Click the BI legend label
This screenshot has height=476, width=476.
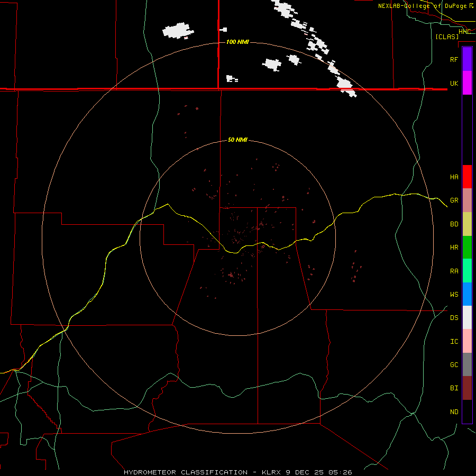454,388
